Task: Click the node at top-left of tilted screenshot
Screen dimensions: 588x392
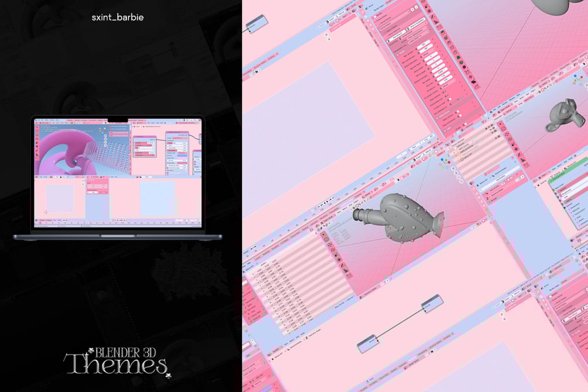Action: [x=257, y=23]
